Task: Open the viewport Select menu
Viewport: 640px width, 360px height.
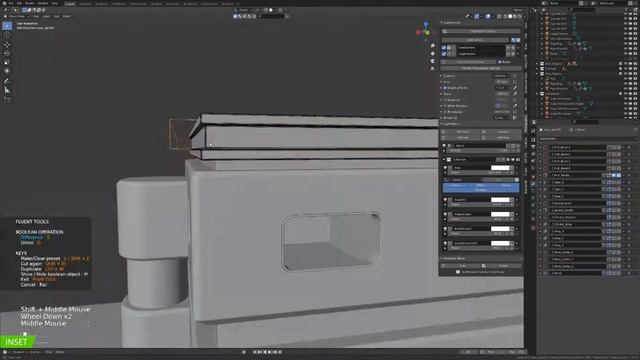Action: (x=47, y=16)
